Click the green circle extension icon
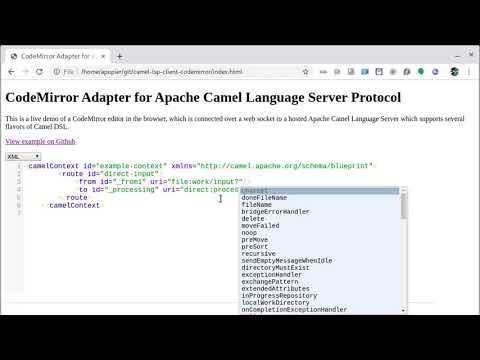This screenshot has width=480, height=360. (x=421, y=72)
